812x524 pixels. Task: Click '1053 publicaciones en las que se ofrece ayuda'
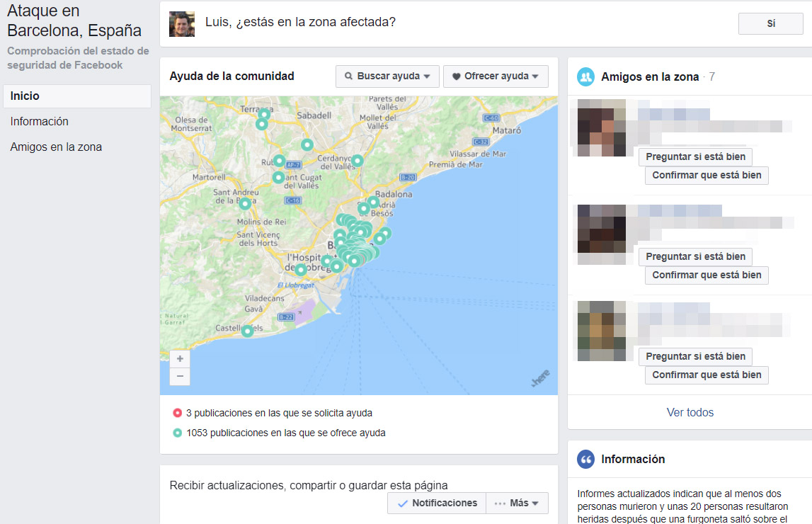click(x=286, y=433)
